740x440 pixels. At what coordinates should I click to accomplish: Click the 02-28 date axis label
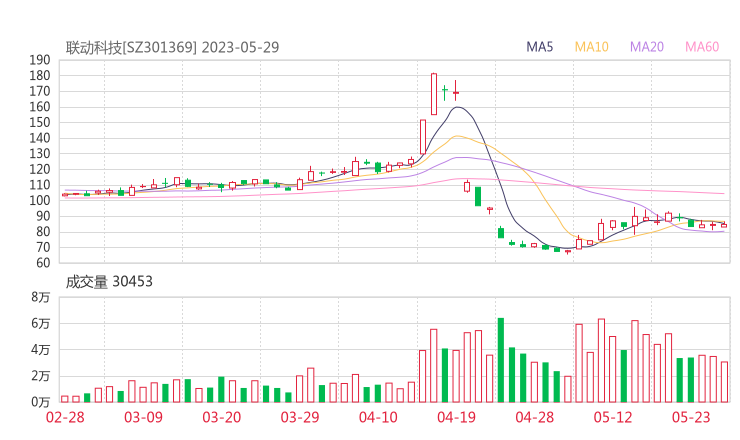coord(65,417)
